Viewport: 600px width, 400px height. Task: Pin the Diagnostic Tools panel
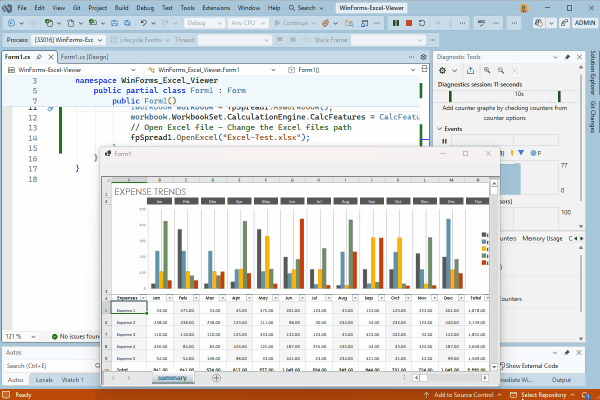(567, 57)
